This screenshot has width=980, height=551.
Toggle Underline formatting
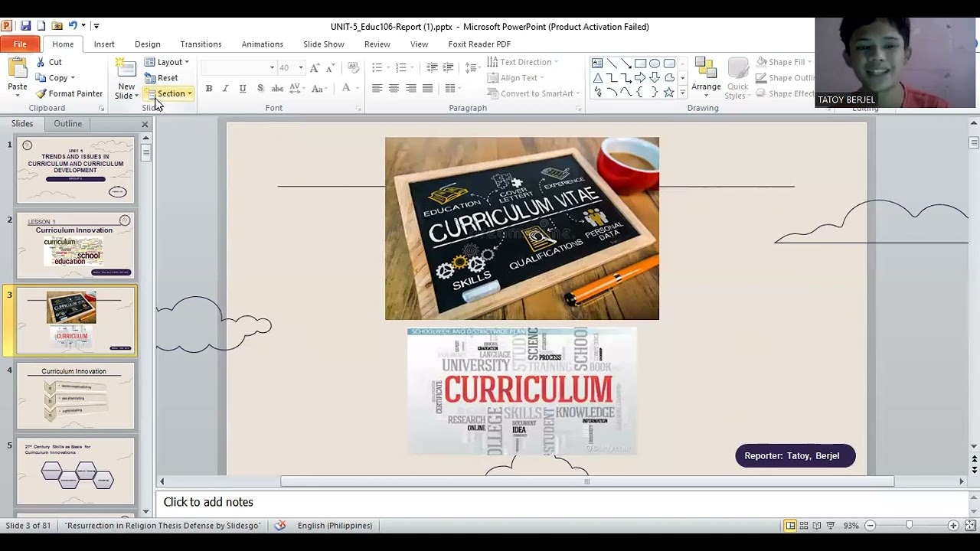[x=243, y=89]
